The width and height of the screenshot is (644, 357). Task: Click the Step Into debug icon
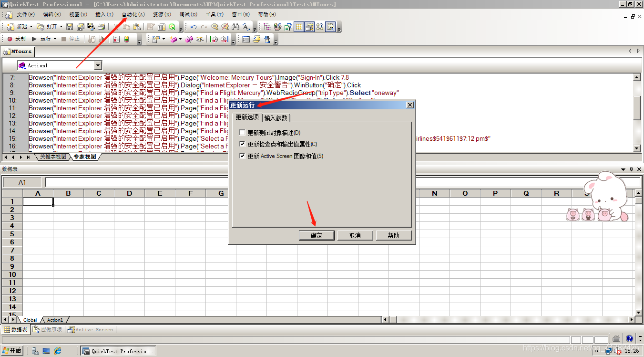point(214,39)
